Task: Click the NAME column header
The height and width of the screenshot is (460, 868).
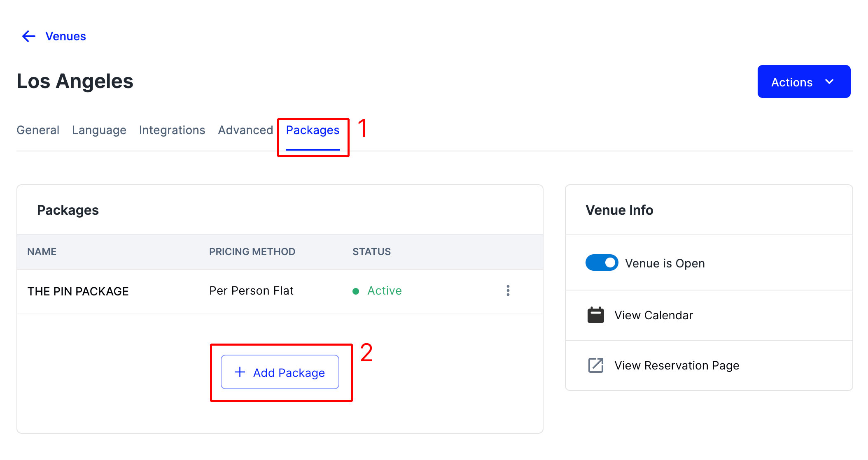Action: pyautogui.click(x=42, y=252)
